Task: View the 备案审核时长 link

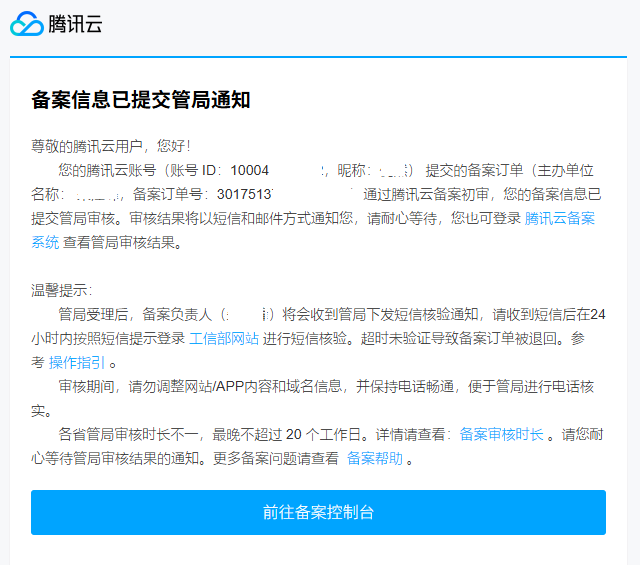Action: (x=502, y=434)
